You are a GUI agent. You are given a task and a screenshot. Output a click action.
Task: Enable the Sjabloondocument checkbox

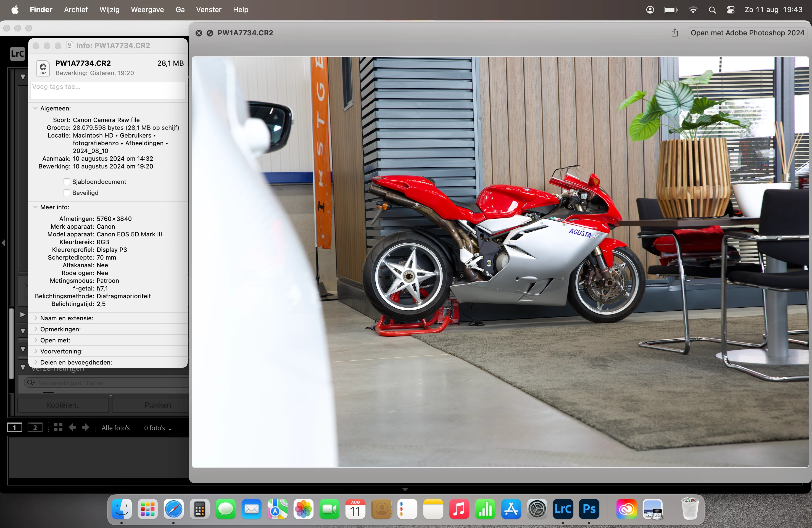point(67,182)
